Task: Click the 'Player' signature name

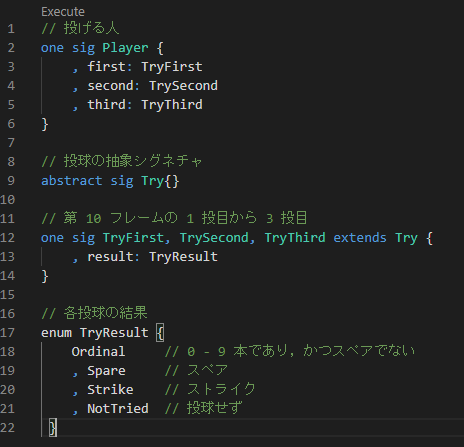Action: (125, 48)
